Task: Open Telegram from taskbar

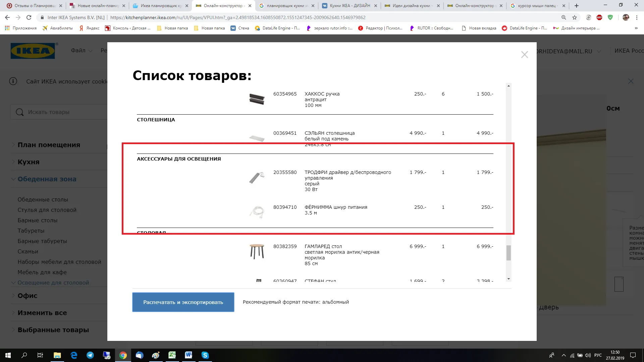Action: [90, 355]
